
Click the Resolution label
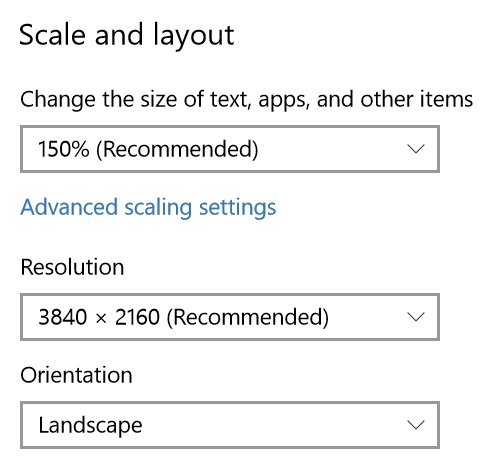point(72,267)
